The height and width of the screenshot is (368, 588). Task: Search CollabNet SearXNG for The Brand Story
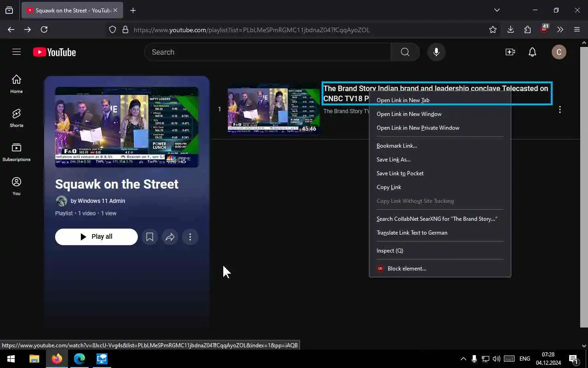point(440,219)
